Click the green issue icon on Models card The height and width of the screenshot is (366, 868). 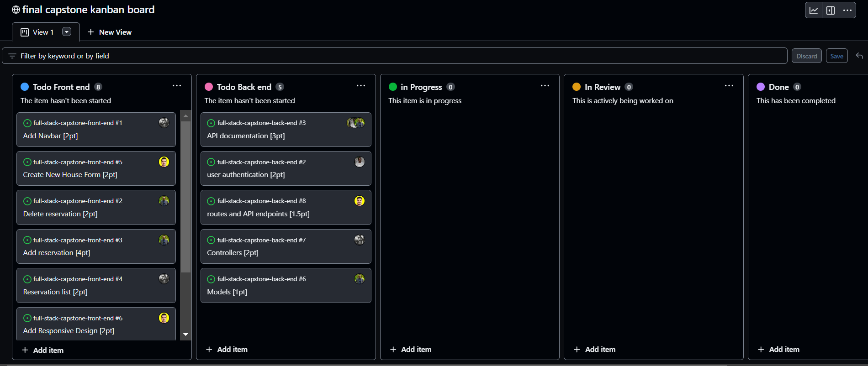211,279
